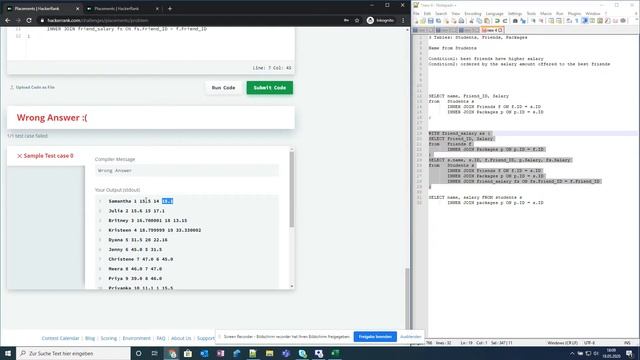Click Upload Code as File link

pos(32,87)
